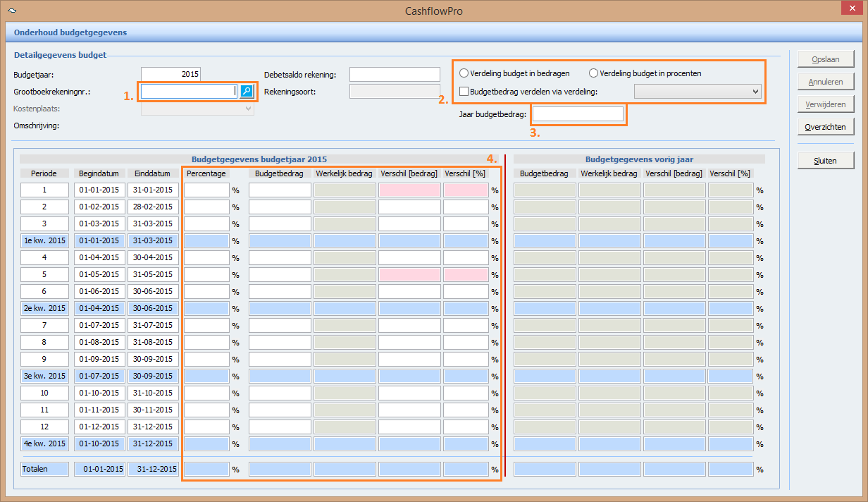Image resolution: width=868 pixels, height=502 pixels.
Task: Click the '2e kw. 2015' quarter row
Action: (x=44, y=308)
